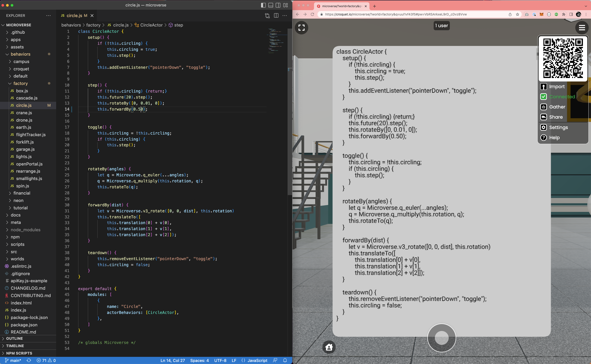Expand the OUTLINE section
This screenshot has width=591, height=364.
coord(15,338)
